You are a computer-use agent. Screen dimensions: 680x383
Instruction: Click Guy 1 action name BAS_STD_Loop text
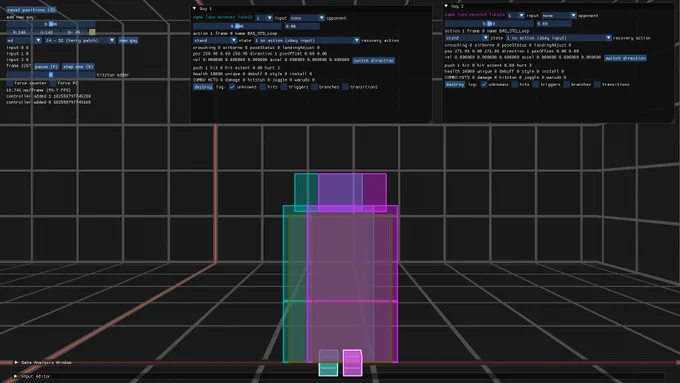pos(262,33)
